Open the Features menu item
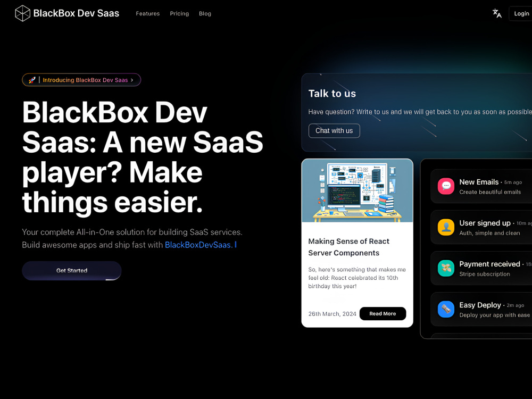This screenshot has height=399, width=532. coord(147,14)
